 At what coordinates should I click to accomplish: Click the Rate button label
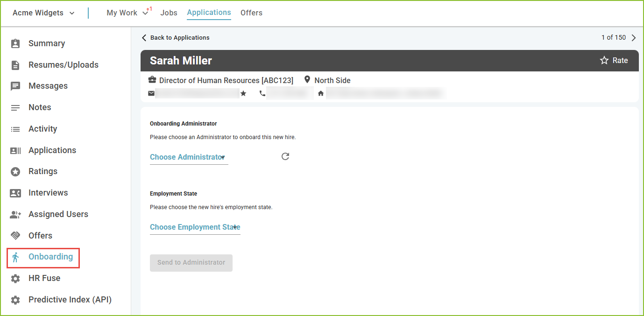point(620,61)
